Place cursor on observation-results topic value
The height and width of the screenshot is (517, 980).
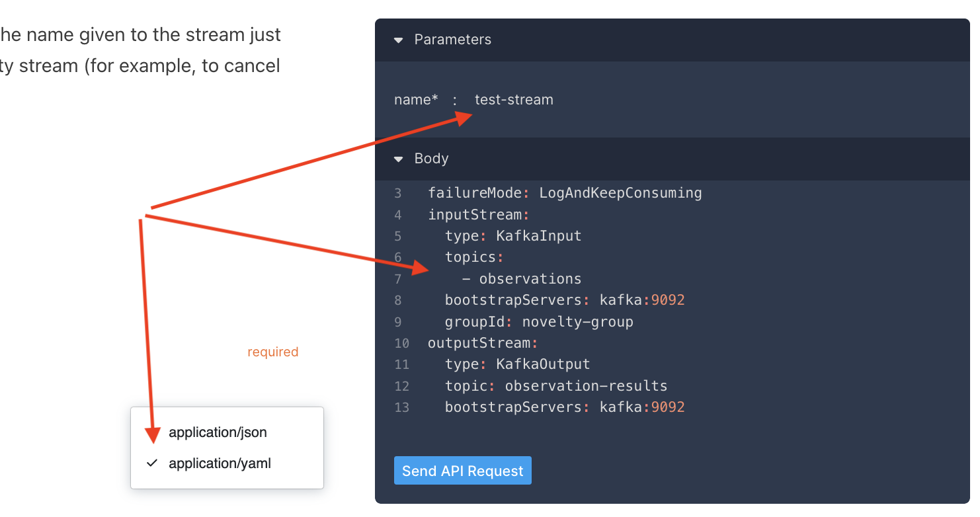pyautogui.click(x=586, y=386)
